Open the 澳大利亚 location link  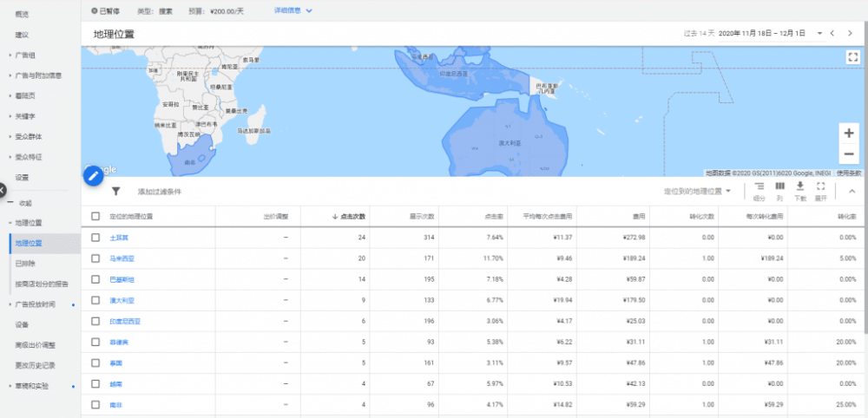pyautogui.click(x=122, y=299)
